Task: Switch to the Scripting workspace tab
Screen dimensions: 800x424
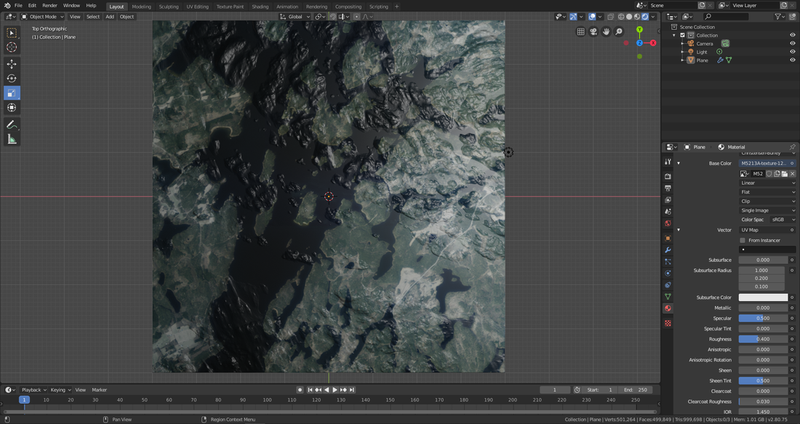Action: pyautogui.click(x=379, y=7)
